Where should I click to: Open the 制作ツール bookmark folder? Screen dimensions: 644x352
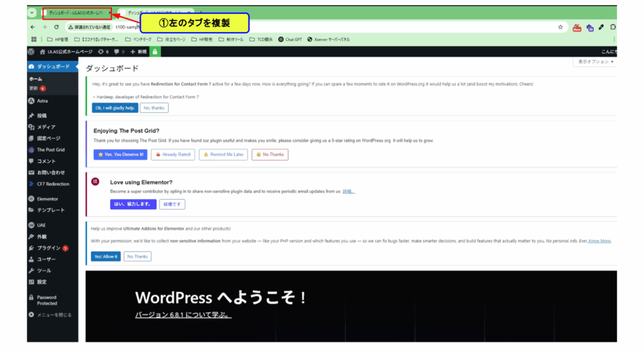click(231, 40)
